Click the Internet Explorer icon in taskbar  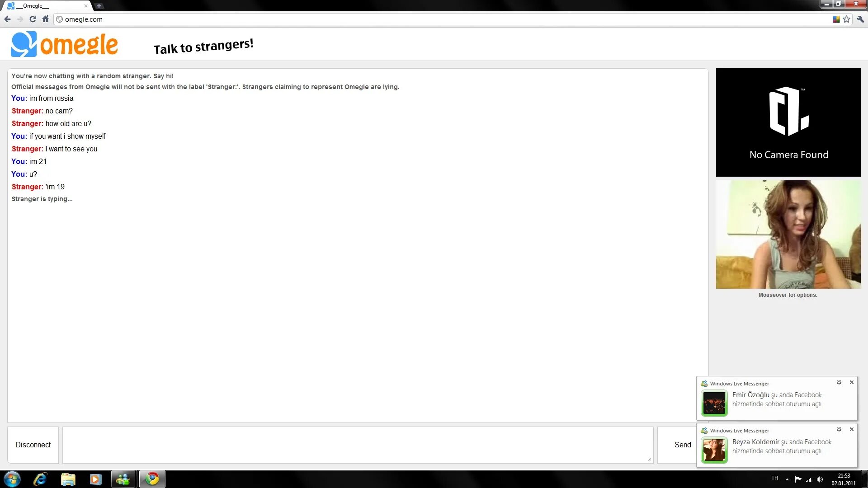point(40,479)
